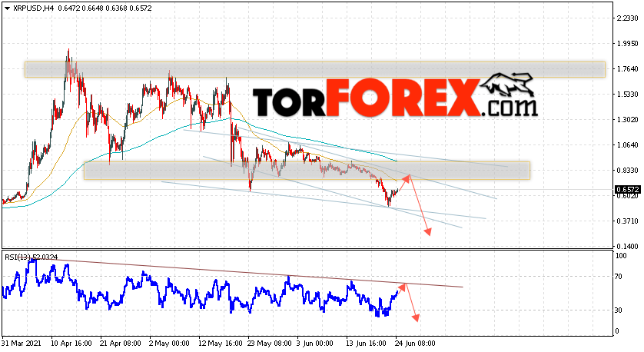
Task: Click the XRPUSD,H4 symbol title
Action: tap(33, 8)
